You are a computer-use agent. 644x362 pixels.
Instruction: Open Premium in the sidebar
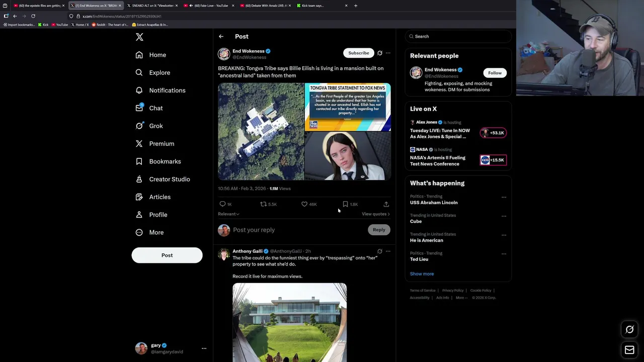click(x=155, y=144)
